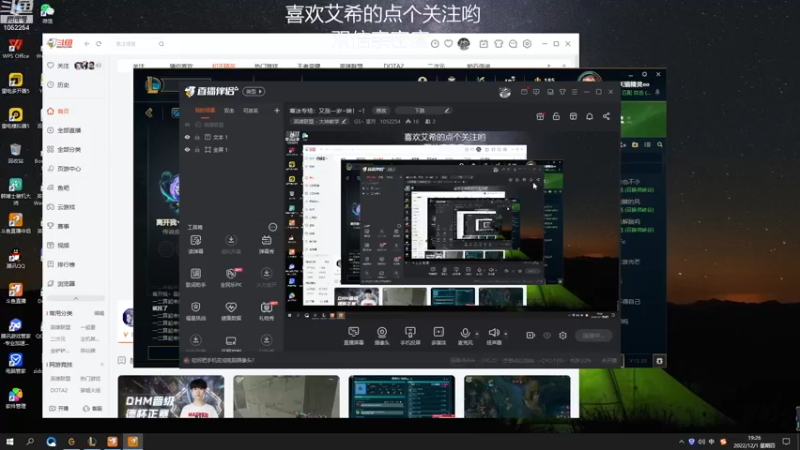The image size is (800, 450).
Task: Click the recording camera icon in bottom bar
Action: tap(531, 335)
